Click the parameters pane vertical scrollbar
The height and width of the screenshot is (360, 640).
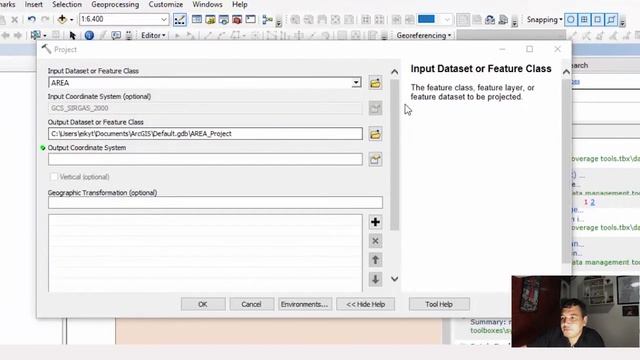pyautogui.click(x=394, y=155)
